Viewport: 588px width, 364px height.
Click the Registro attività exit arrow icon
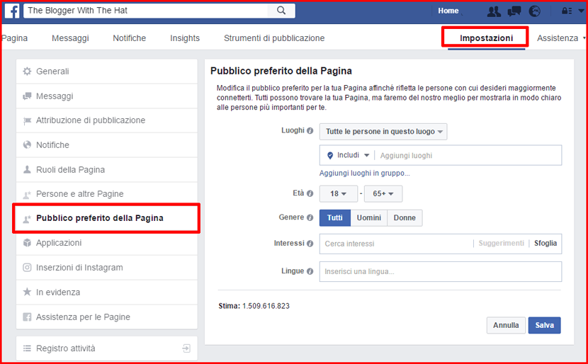point(186,348)
